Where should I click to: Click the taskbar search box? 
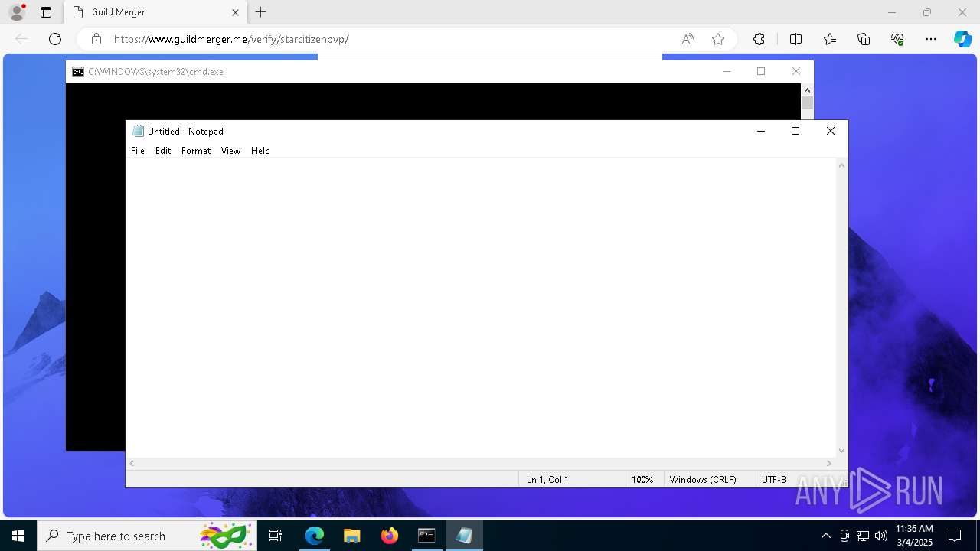click(147, 536)
